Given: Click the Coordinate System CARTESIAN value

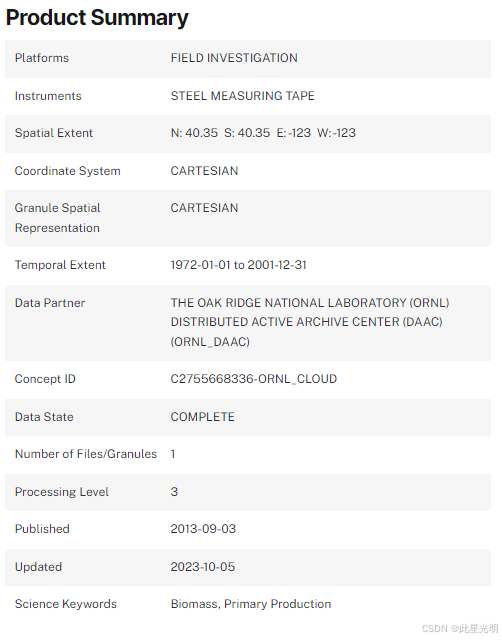Looking at the screenshot, I should click(x=204, y=171).
